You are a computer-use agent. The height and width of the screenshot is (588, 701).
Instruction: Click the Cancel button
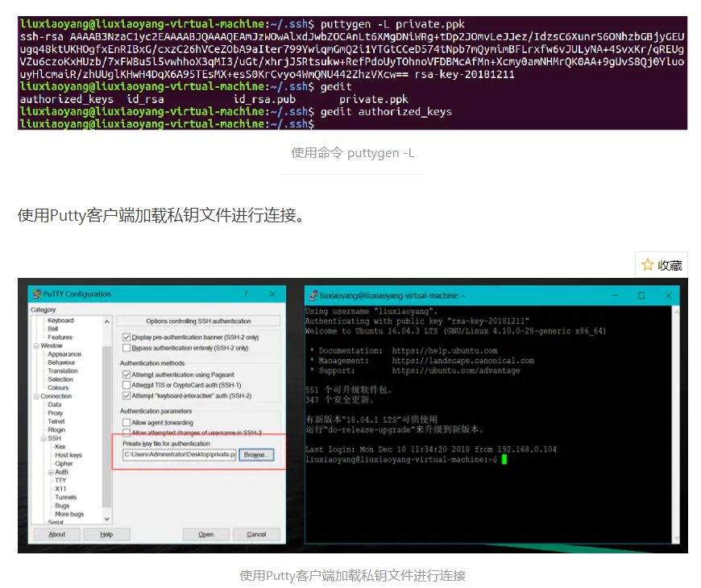point(256,534)
